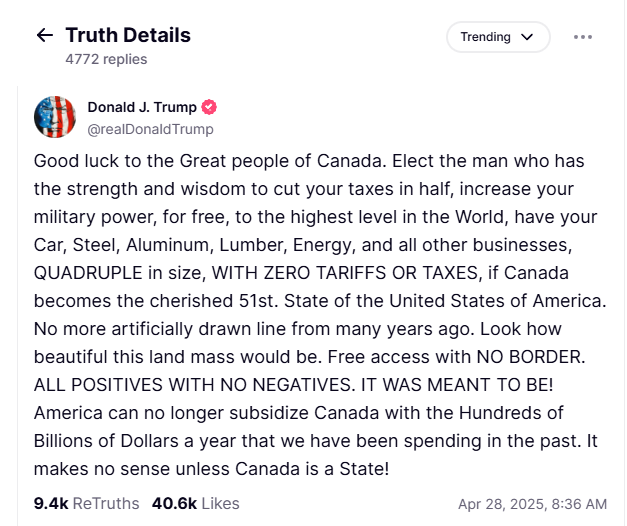Image resolution: width=627 pixels, height=526 pixels.
Task: Click the 4772 replies count
Action: [x=106, y=59]
